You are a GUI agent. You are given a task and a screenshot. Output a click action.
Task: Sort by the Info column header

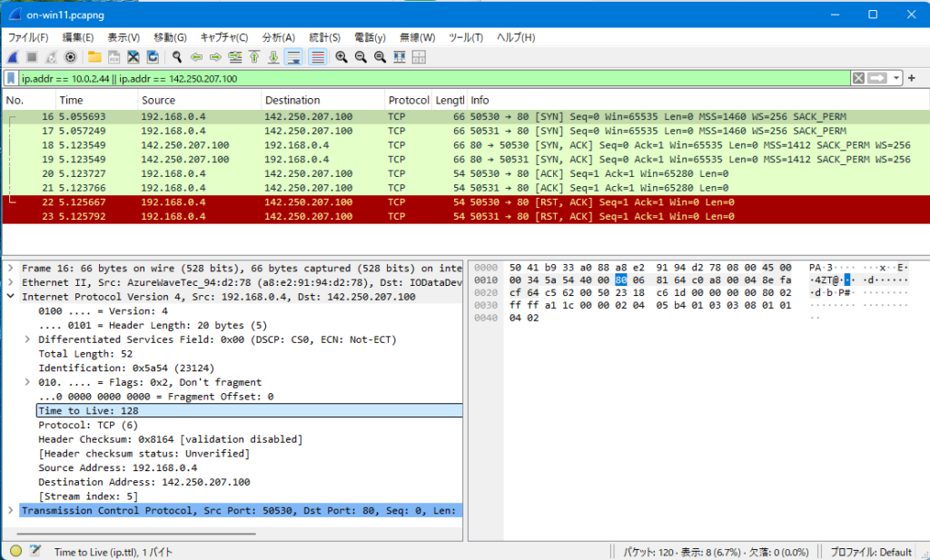point(698,100)
